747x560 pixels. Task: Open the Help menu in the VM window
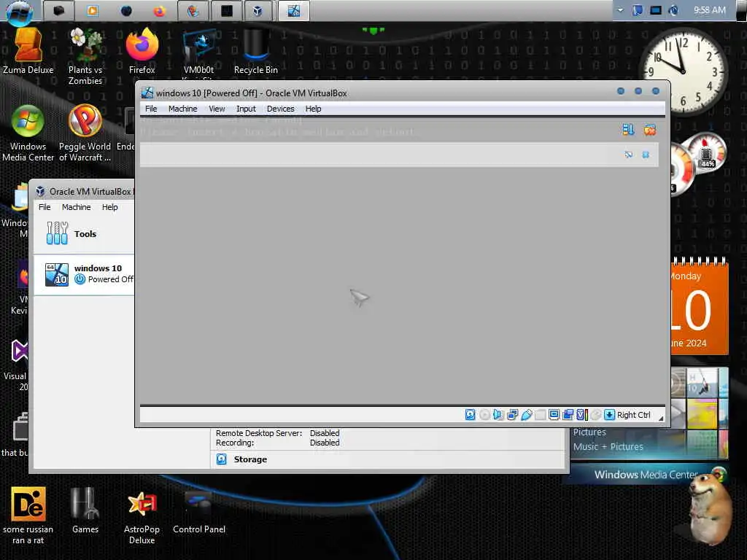pos(313,109)
